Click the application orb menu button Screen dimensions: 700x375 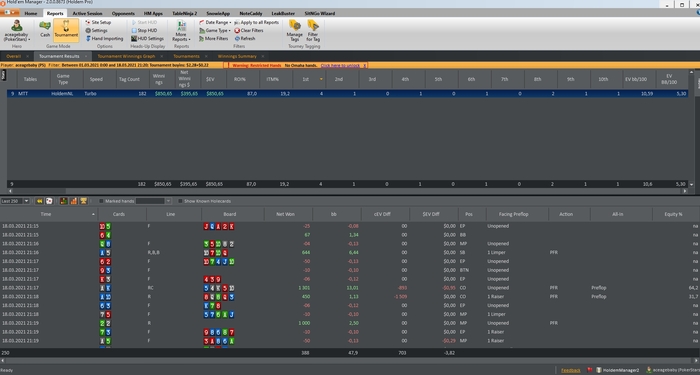(9, 12)
